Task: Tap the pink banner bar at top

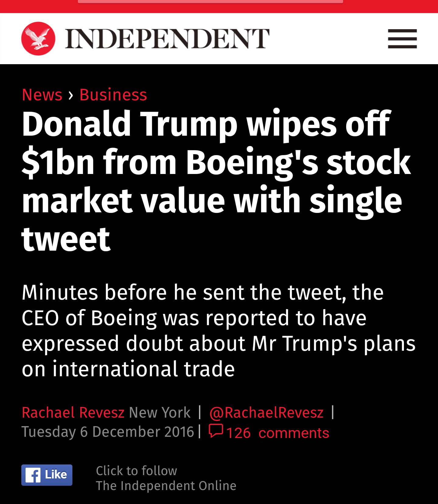Action: coord(210,1)
